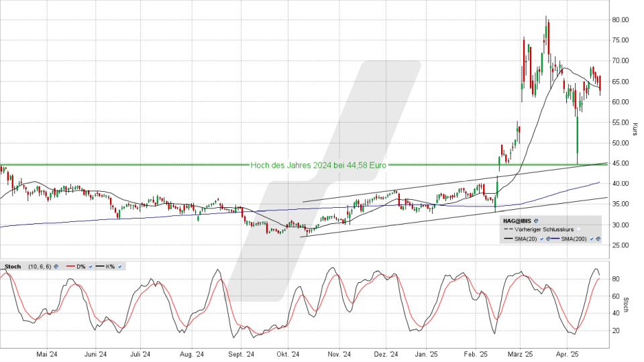Click the green 'Hoch des Jahres 2024' annotation
The height and width of the screenshot is (362, 644).
[318, 165]
